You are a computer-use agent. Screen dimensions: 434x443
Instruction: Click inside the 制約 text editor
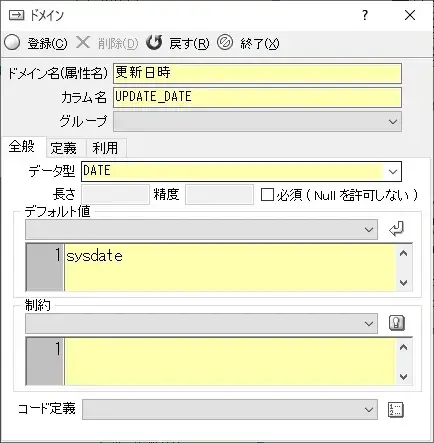tap(230, 362)
